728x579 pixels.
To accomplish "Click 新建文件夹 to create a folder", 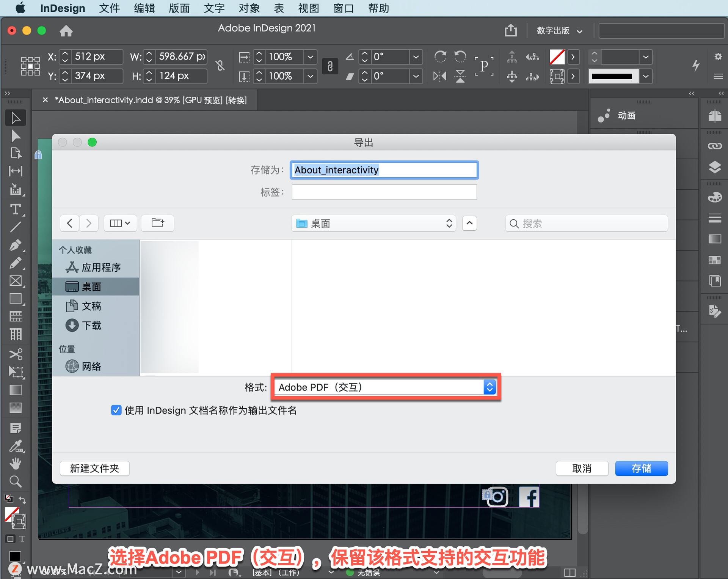I will [94, 469].
